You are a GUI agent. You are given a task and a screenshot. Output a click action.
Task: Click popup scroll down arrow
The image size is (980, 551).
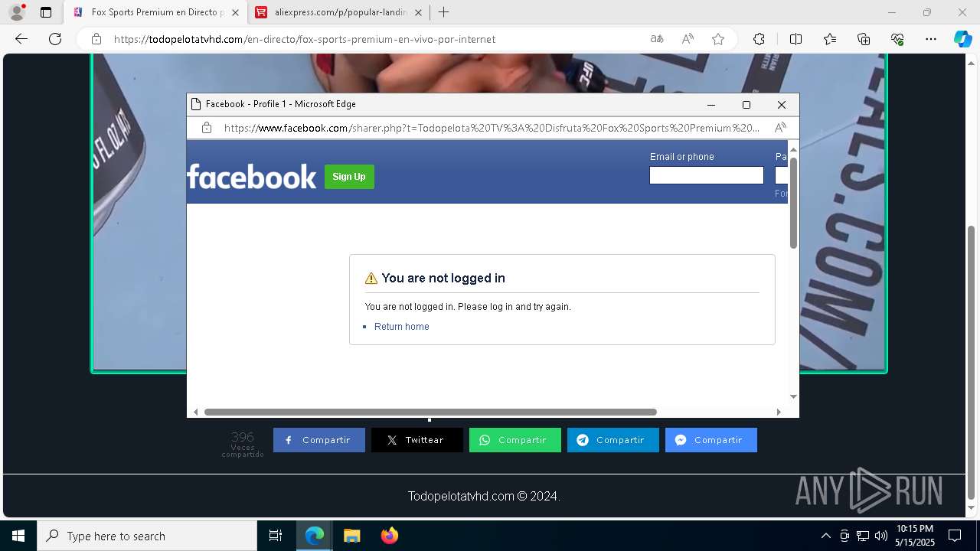[x=793, y=396]
